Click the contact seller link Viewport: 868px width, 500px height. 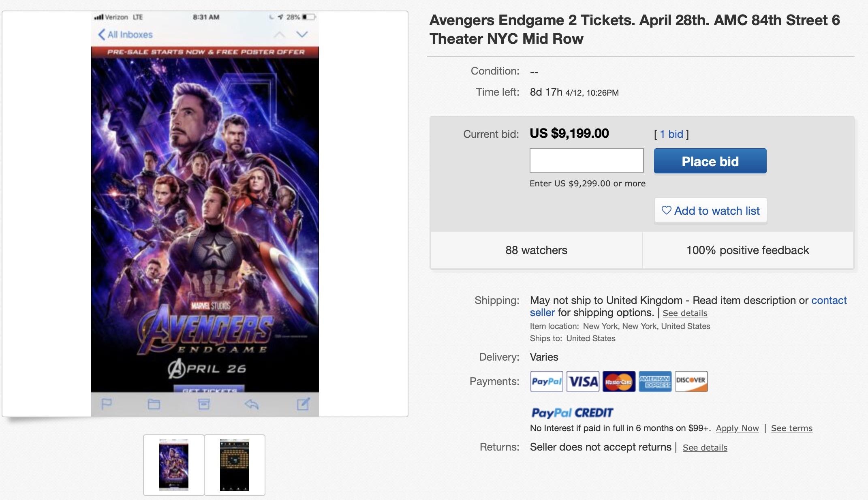(829, 300)
